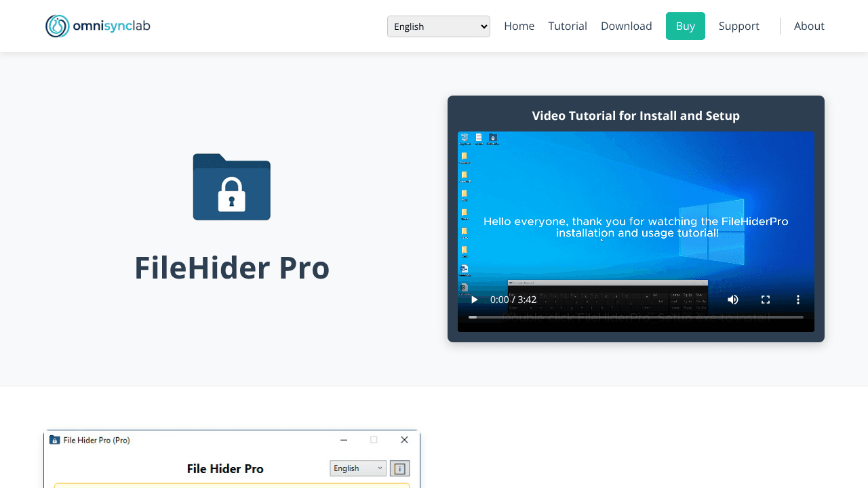This screenshot has width=868, height=488.
Task: Click File Hider Pro (Pro) title bar icon
Action: 55,440
